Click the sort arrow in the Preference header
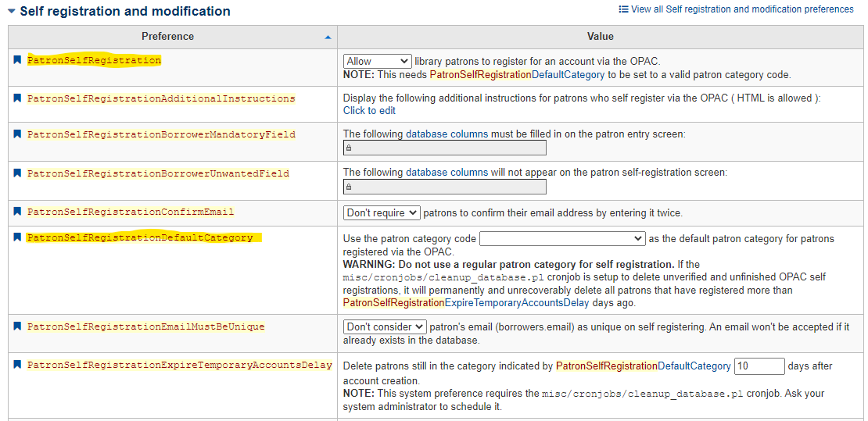 point(328,37)
